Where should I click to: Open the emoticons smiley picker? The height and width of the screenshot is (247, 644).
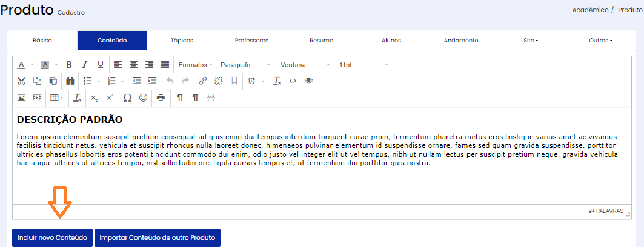[143, 97]
